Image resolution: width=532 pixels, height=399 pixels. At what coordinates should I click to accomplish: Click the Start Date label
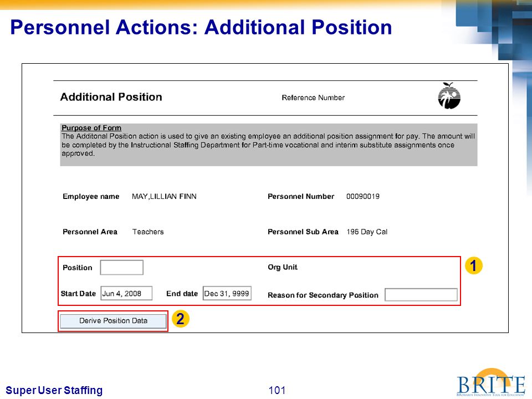point(78,294)
